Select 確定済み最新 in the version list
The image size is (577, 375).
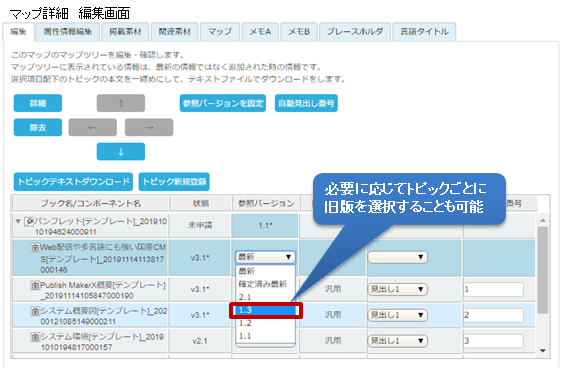click(265, 284)
